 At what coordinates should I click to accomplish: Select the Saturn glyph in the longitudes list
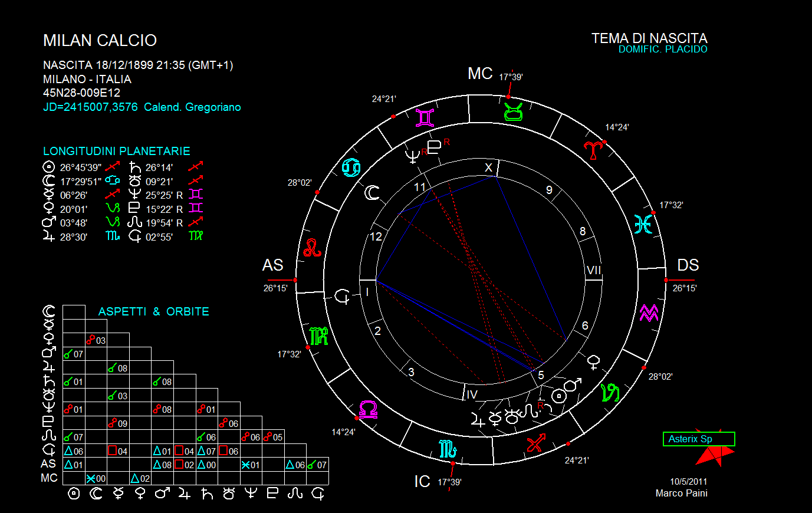(x=135, y=167)
